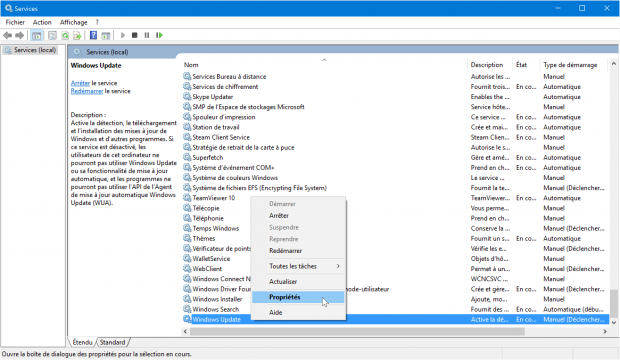
Task: Click the Redémarrer le service link
Action: 87,91
